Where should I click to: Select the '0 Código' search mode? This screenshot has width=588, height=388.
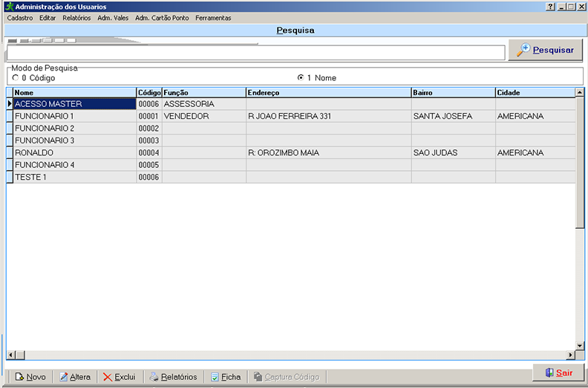(x=16, y=77)
